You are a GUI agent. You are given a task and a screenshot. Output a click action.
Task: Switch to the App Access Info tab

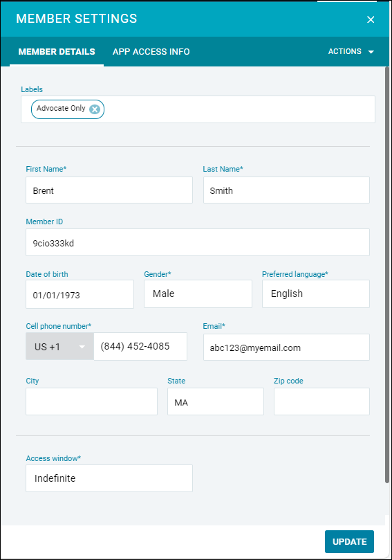click(151, 52)
